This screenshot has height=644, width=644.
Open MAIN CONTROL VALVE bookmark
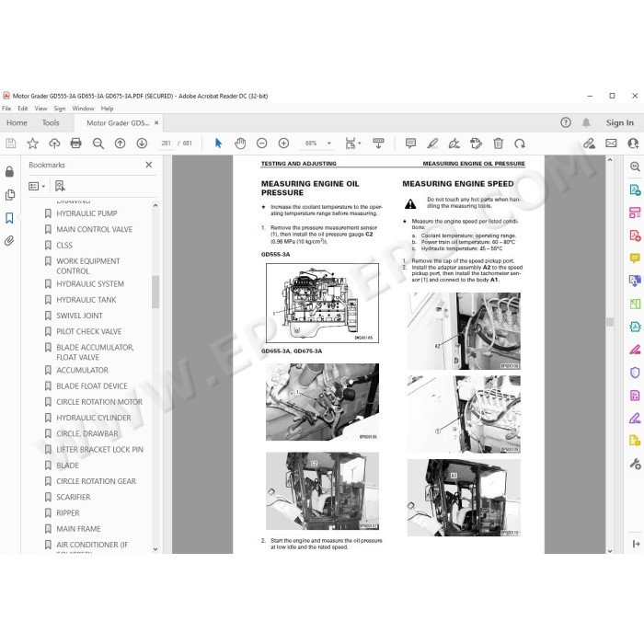[x=95, y=229]
